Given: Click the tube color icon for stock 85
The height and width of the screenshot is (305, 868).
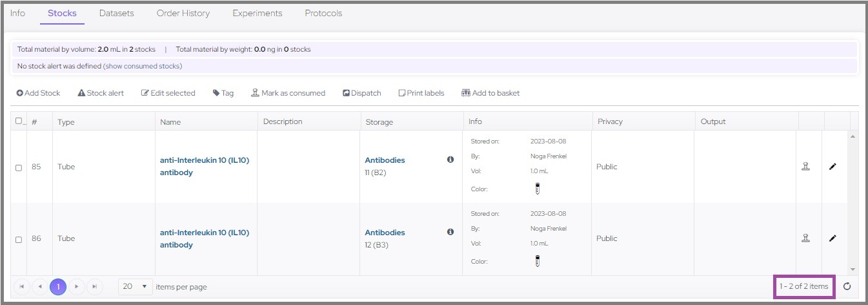Looking at the screenshot, I should 537,189.
